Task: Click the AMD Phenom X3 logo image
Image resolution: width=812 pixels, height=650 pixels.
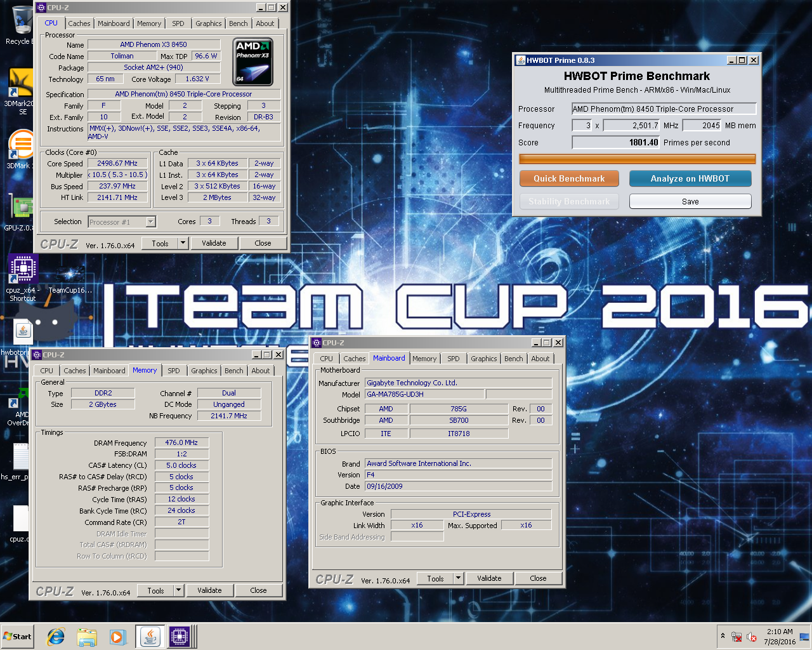Action: 253,62
